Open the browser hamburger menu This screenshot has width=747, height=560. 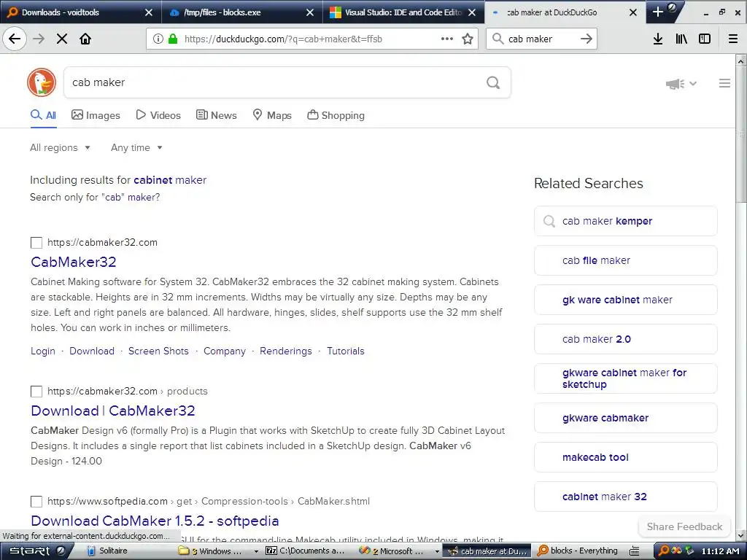(x=733, y=39)
